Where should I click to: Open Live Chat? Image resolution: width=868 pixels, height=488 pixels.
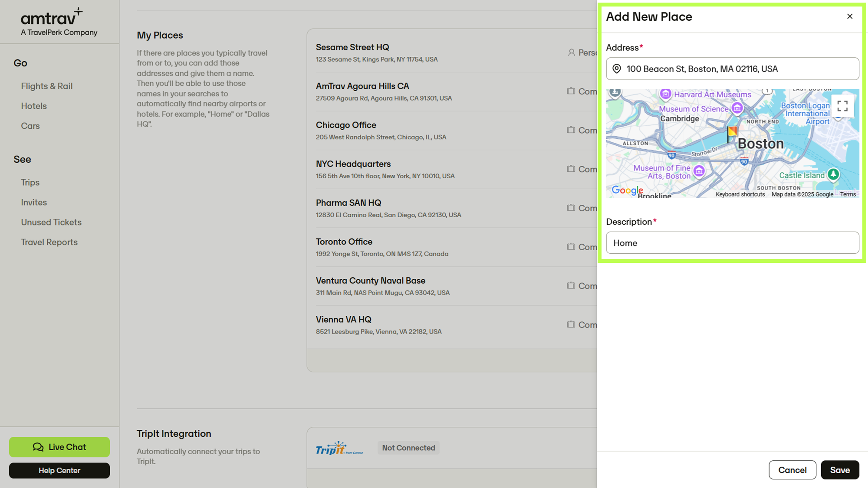(59, 447)
